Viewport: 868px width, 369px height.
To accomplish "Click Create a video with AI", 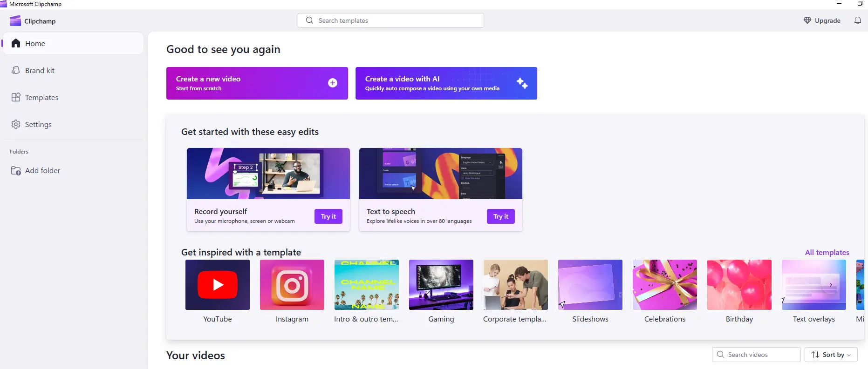I will pos(446,83).
